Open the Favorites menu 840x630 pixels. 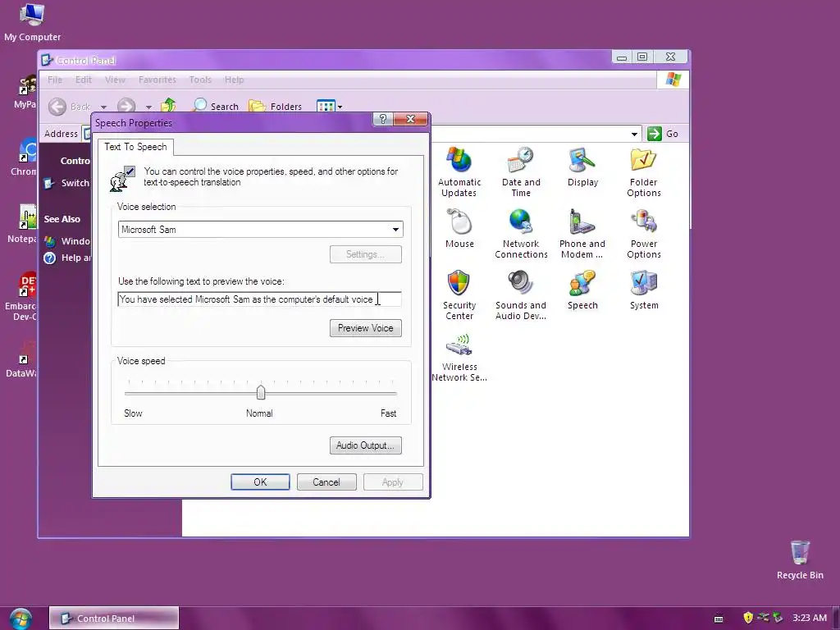(x=157, y=80)
